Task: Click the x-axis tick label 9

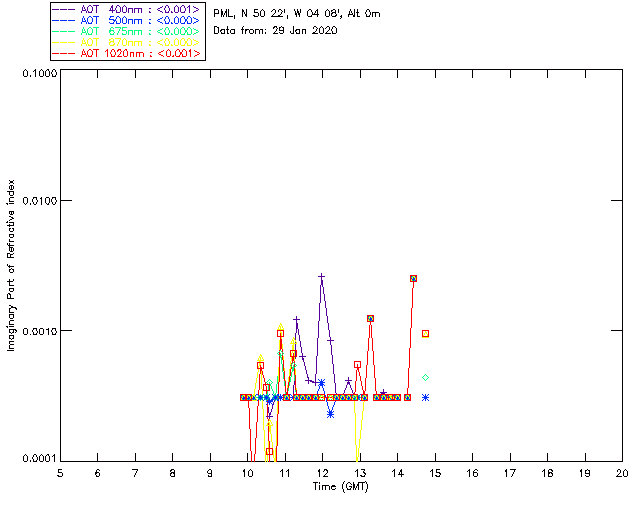Action: tap(210, 474)
